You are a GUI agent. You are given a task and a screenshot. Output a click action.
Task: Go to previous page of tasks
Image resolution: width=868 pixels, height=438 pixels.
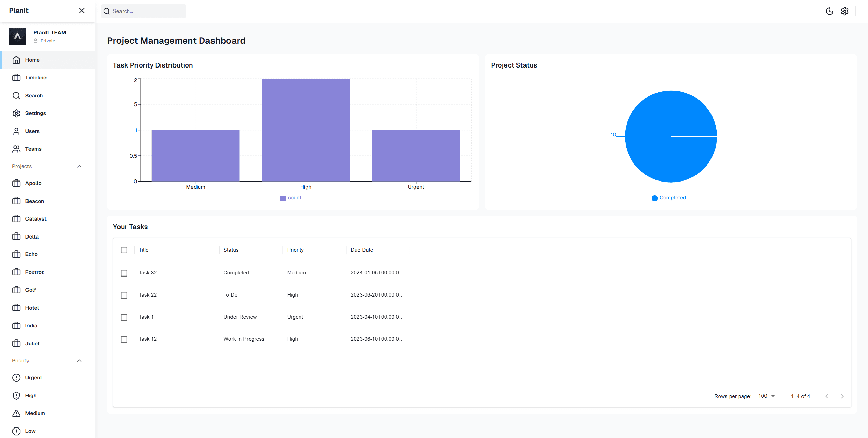click(x=827, y=396)
